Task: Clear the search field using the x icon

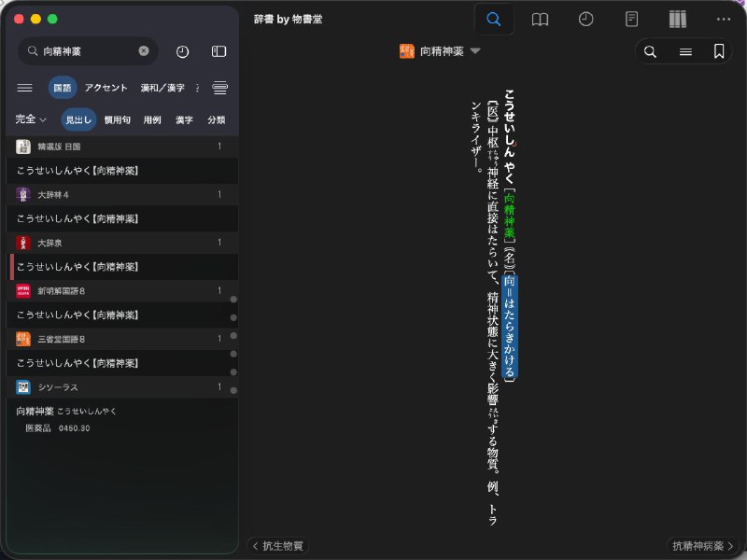Action: pos(145,51)
